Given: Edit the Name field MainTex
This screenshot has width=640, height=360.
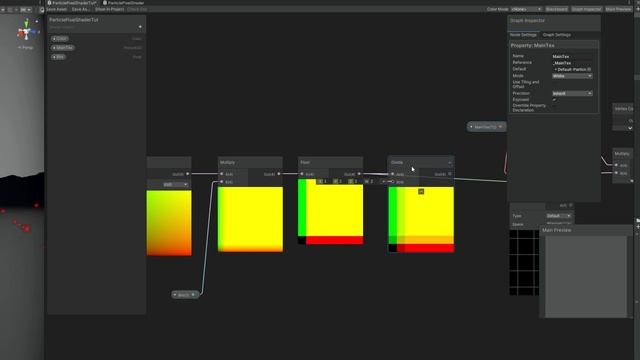Looking at the screenshot, I should 572,56.
